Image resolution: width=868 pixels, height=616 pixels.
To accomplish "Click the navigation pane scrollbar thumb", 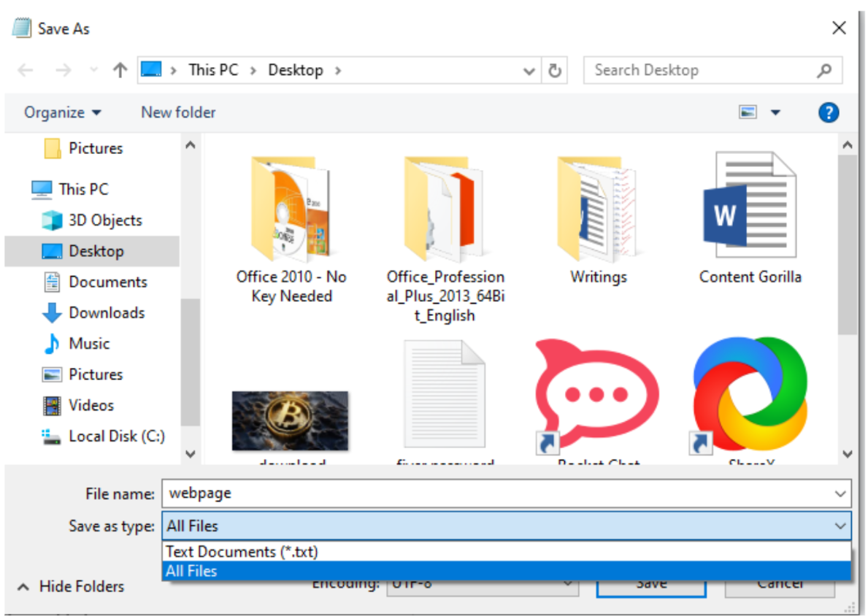I will pos(191,363).
